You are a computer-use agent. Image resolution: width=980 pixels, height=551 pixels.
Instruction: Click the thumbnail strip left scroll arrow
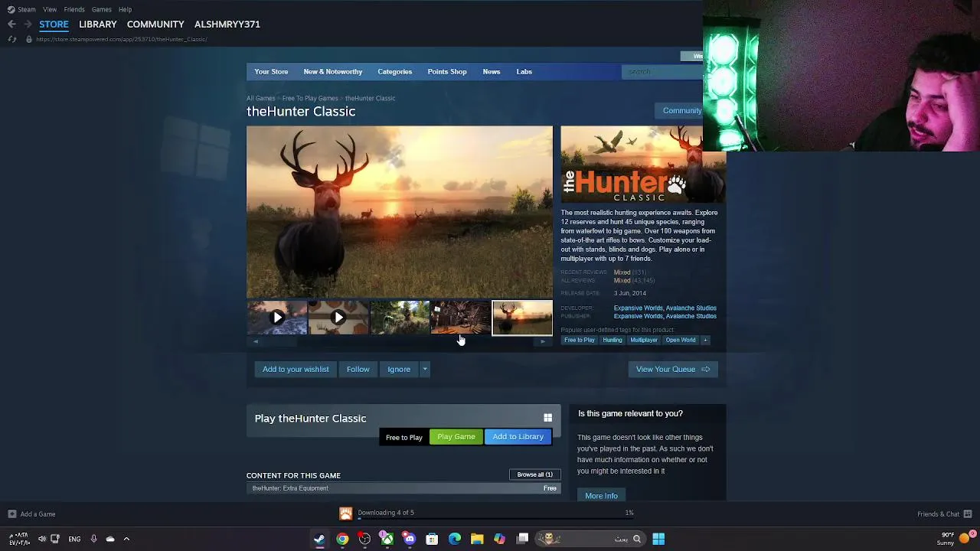[x=256, y=342]
